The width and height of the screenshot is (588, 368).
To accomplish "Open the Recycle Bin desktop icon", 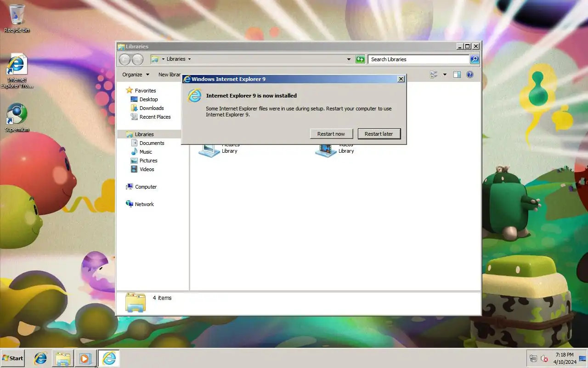I will (17, 18).
